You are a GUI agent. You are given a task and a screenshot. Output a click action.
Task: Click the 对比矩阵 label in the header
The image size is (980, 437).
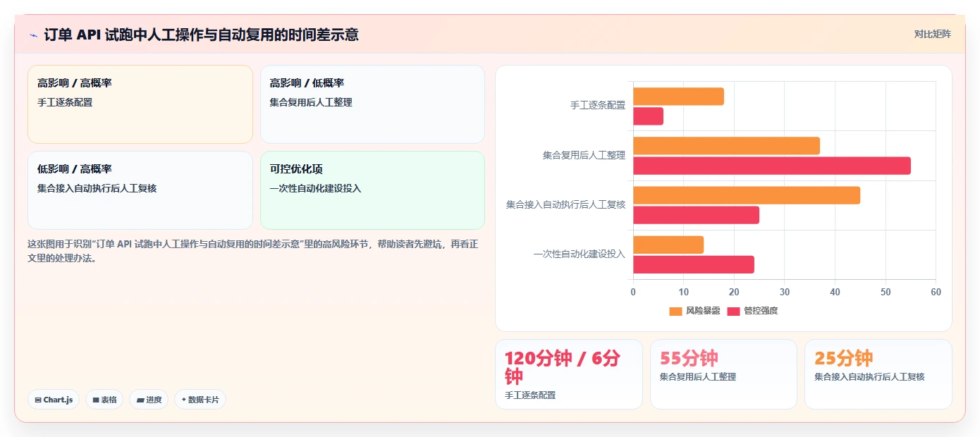coord(932,34)
